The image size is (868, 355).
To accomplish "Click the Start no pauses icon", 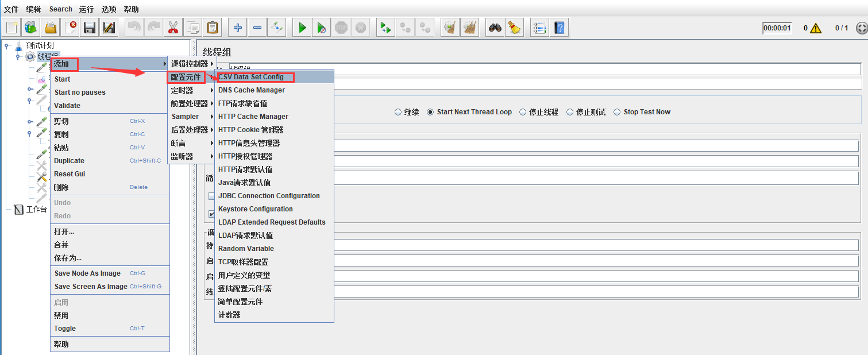I will (x=322, y=27).
